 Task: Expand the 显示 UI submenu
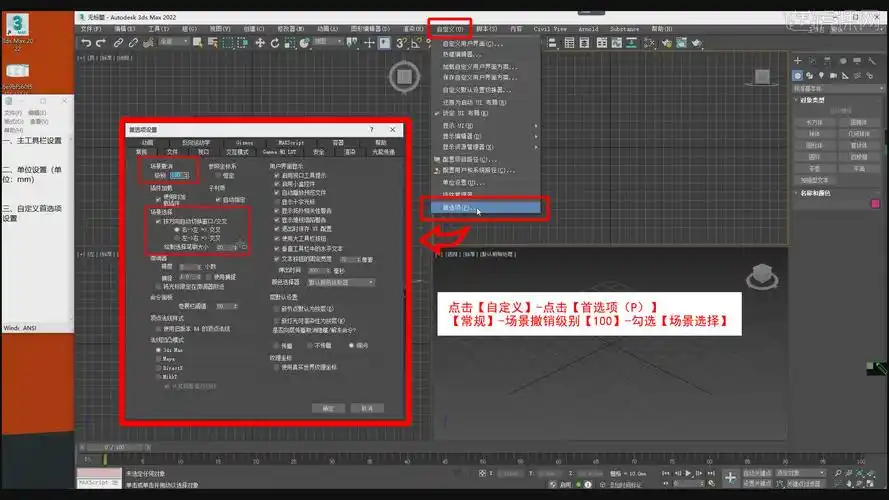point(488,126)
